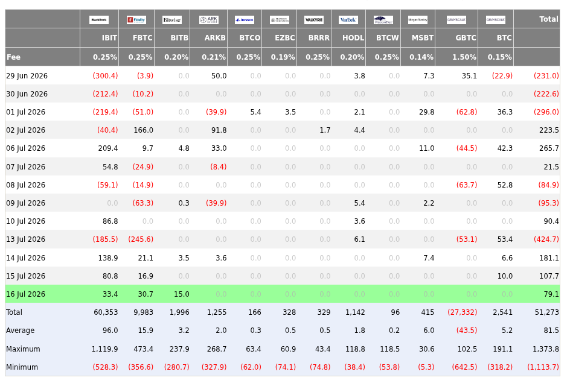Click the 51,273 grand total
The height and width of the screenshot is (392, 570).
click(546, 312)
